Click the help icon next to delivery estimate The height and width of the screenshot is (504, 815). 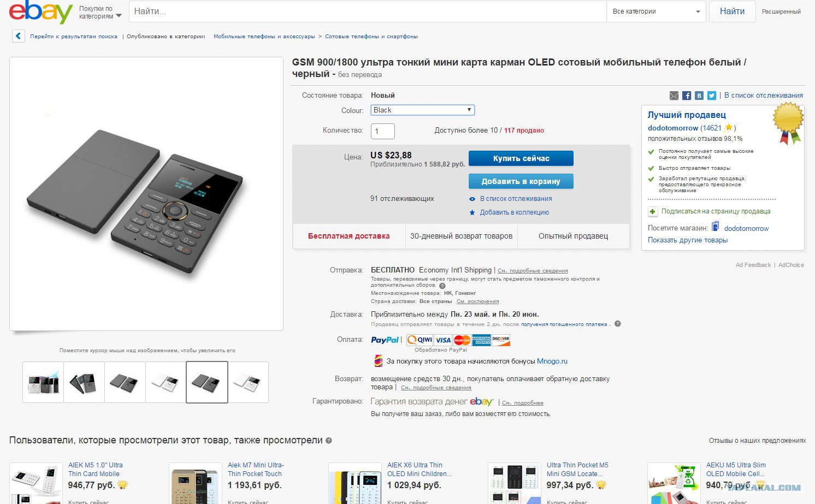point(618,324)
